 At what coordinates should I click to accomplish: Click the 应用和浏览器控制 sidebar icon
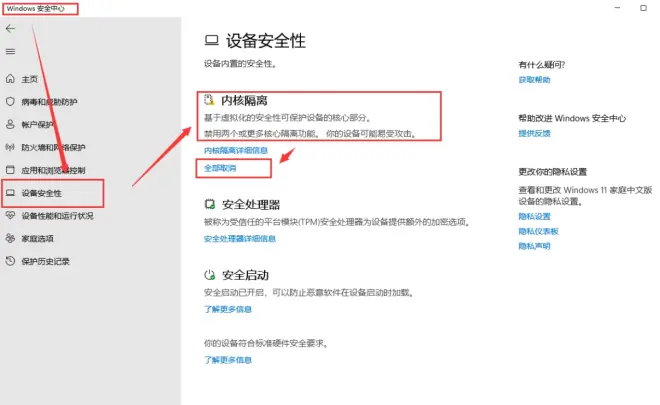11,170
